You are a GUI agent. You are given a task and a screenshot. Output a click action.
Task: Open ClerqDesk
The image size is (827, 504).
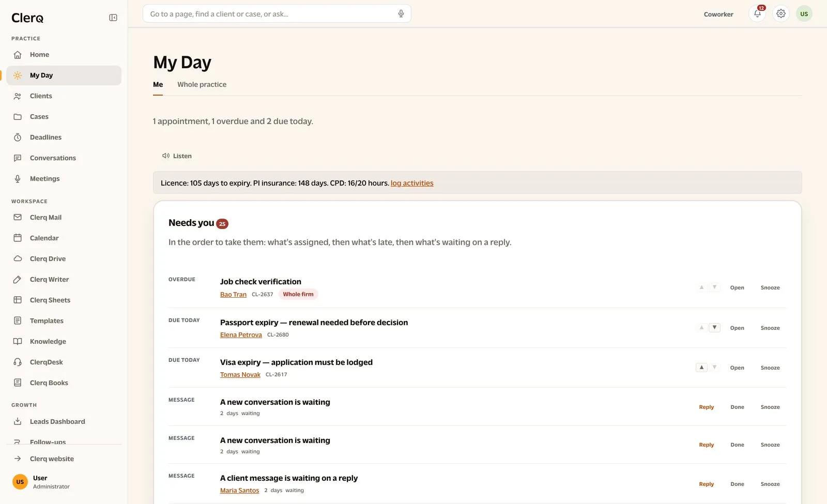64,362
